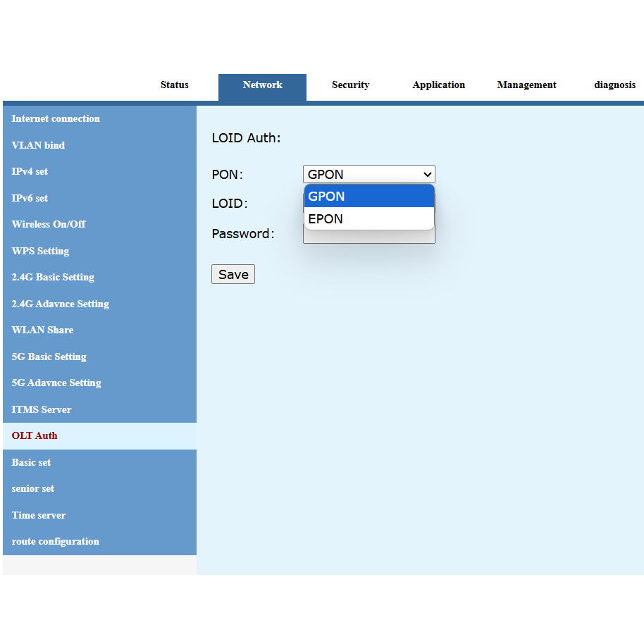The height and width of the screenshot is (644, 644).
Task: Select VLAN bind menu item
Action: click(38, 145)
